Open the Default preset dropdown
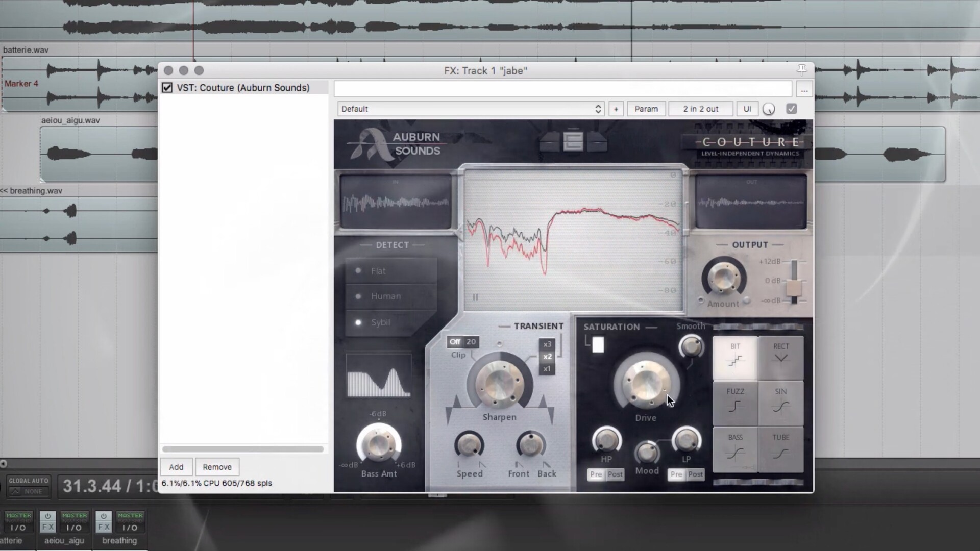Screen dimensions: 980x551 471,109
